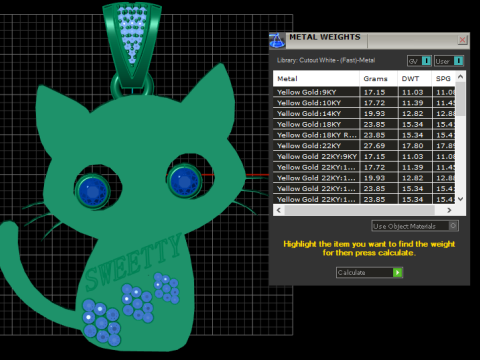The image size is (480, 360).
Task: Click the DWT column header
Action: pos(415,79)
